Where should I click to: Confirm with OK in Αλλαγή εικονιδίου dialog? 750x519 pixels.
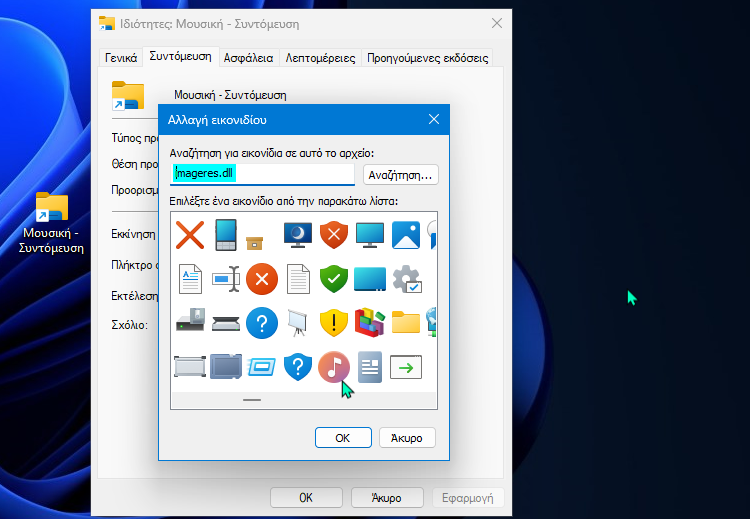coord(343,438)
